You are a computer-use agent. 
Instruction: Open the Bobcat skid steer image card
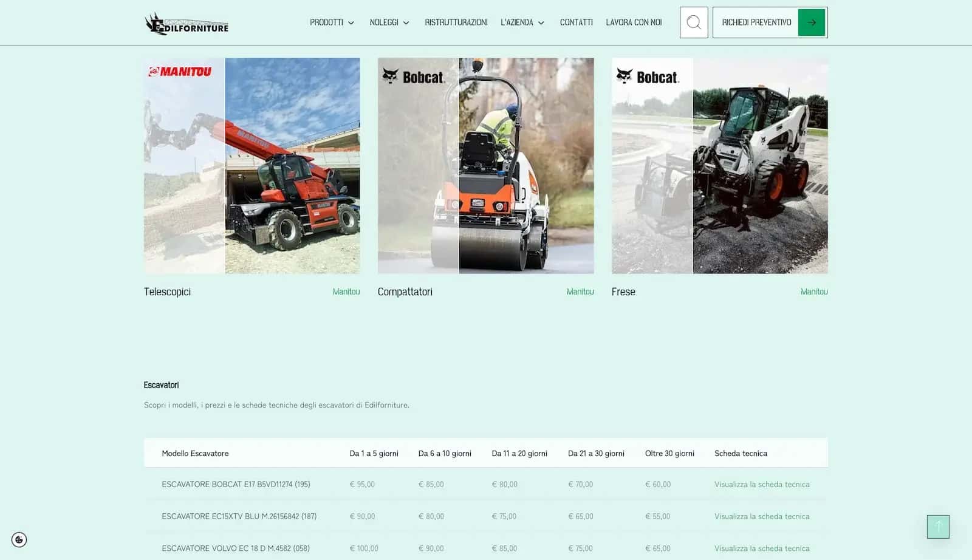720,166
